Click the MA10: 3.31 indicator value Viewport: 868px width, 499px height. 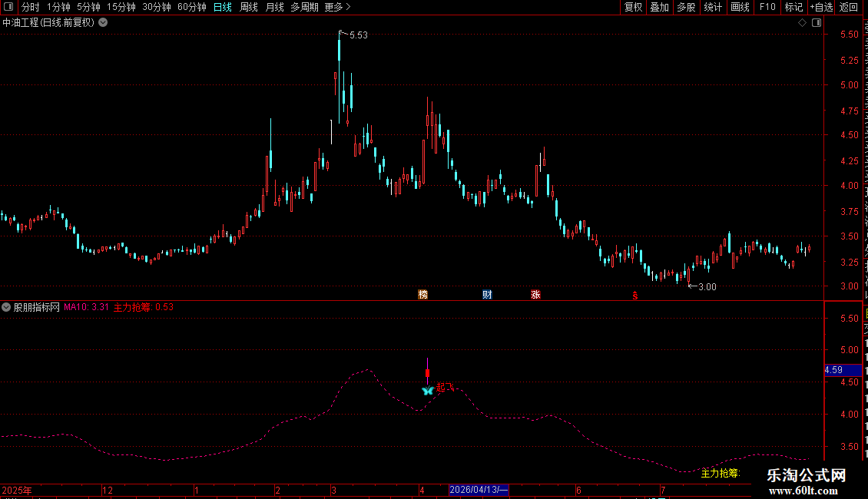pyautogui.click(x=86, y=307)
